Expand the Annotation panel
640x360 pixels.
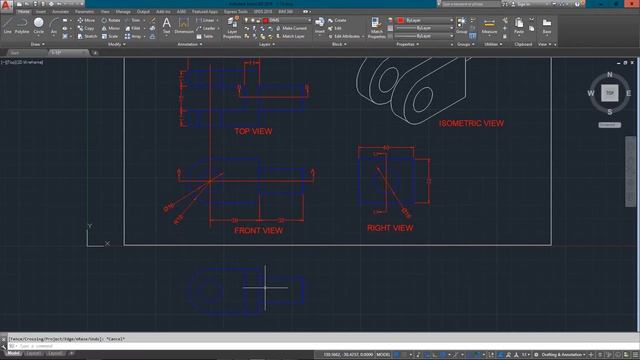(x=190, y=44)
